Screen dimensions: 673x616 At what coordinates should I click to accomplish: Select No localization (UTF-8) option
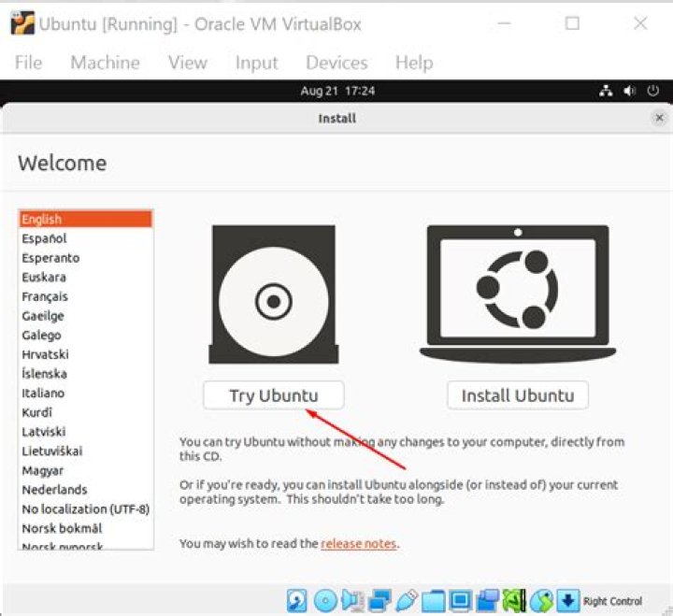pyautogui.click(x=85, y=509)
